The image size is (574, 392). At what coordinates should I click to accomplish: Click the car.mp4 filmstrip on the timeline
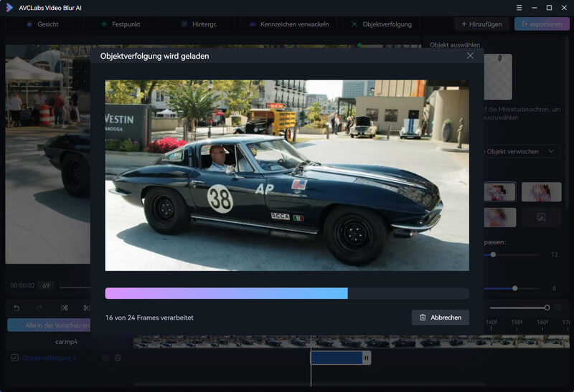[352, 342]
